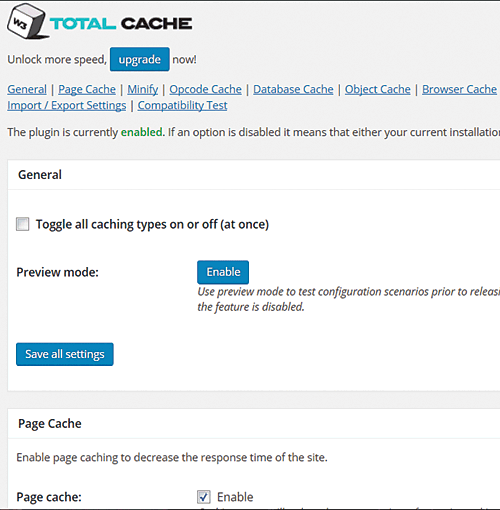Jump to Page Cache link in navigation
The height and width of the screenshot is (510, 500).
coord(87,89)
